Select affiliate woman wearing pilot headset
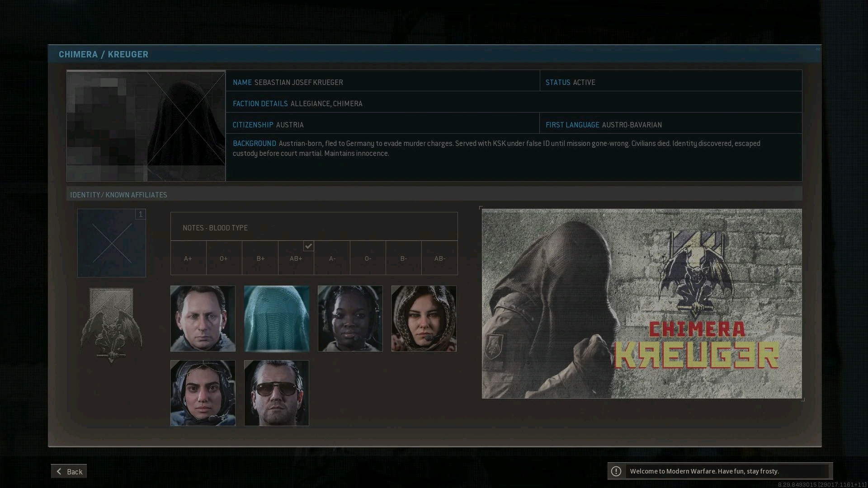The height and width of the screenshot is (488, 868). coord(350,319)
